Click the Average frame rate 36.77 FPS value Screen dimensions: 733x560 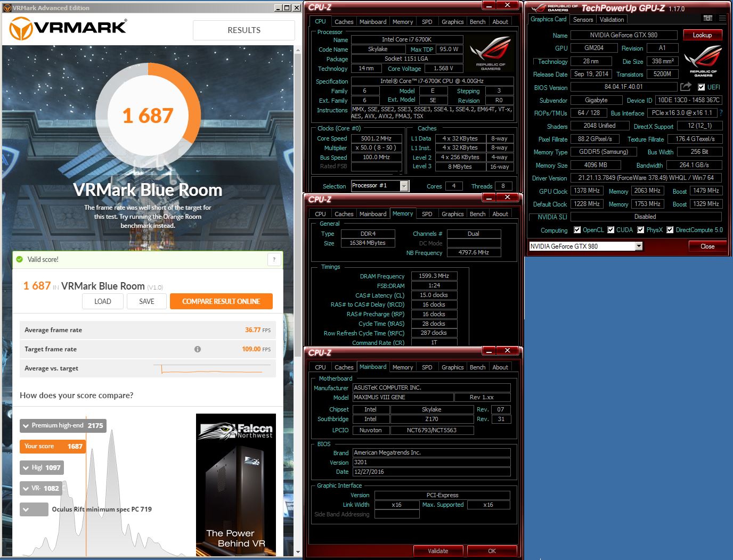[258, 330]
